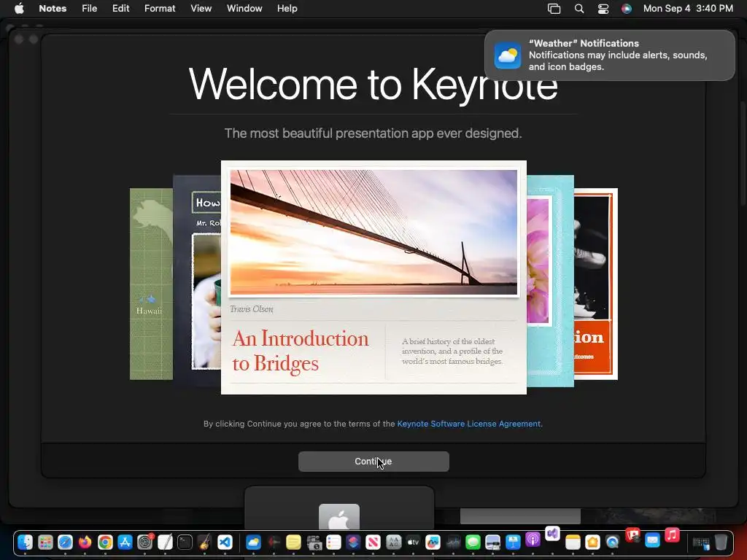Open the Weather app from the Dock
747x560 pixels.
(253, 542)
